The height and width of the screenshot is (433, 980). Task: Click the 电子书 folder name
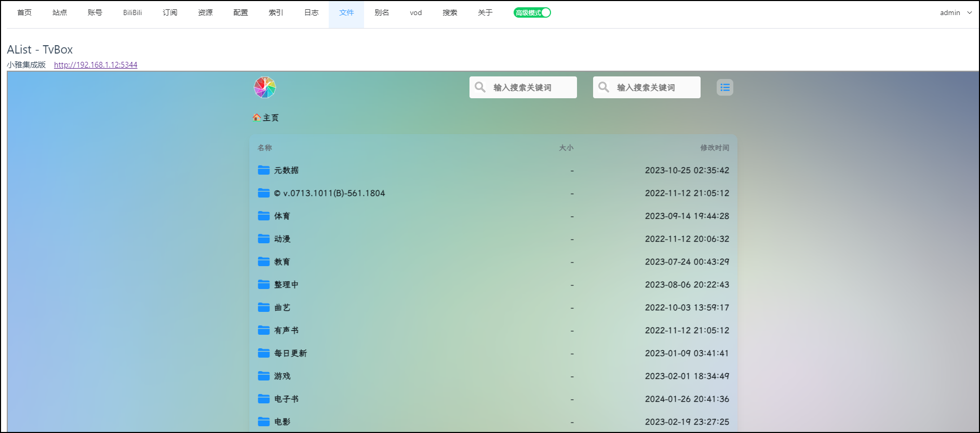tap(286, 399)
